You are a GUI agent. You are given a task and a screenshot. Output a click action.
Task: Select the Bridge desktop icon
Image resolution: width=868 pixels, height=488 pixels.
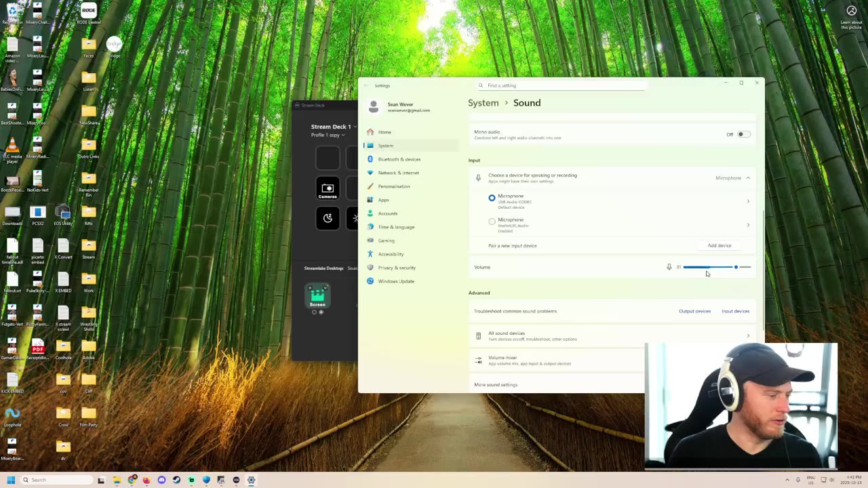pyautogui.click(x=114, y=47)
